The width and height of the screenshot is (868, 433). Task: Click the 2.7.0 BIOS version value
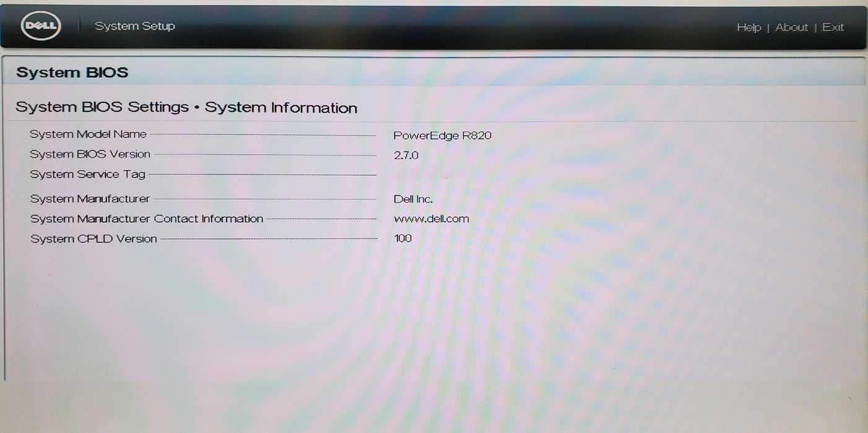406,155
